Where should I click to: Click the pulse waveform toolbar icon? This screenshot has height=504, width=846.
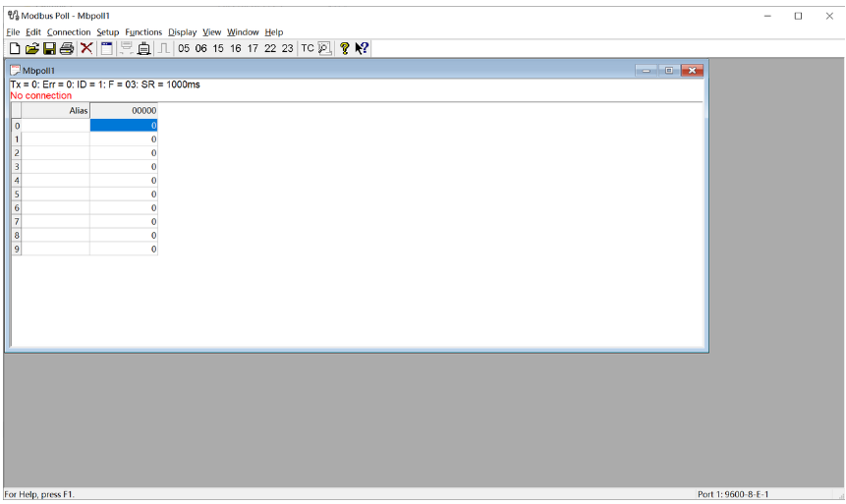coord(163,48)
